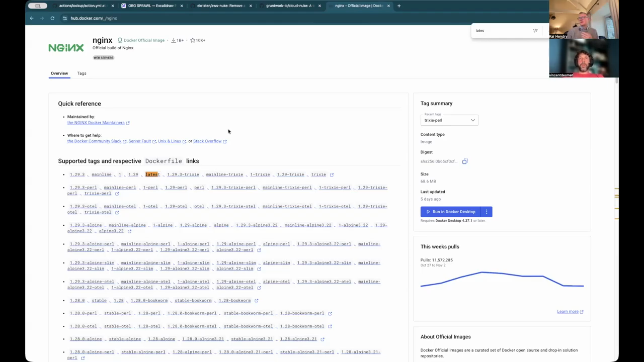Close the ORG SPRAWL Excalidraw tab
The width and height of the screenshot is (644, 362).
pyautogui.click(x=182, y=6)
